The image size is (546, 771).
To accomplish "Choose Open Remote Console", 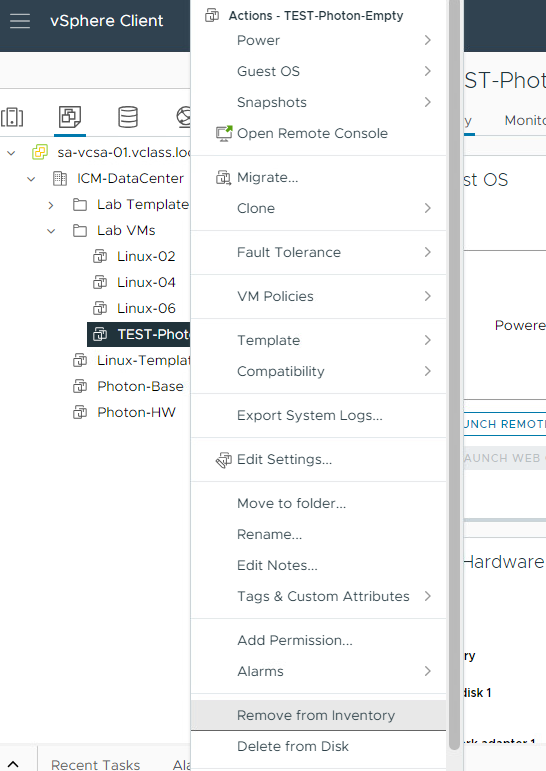I will pos(318,133).
